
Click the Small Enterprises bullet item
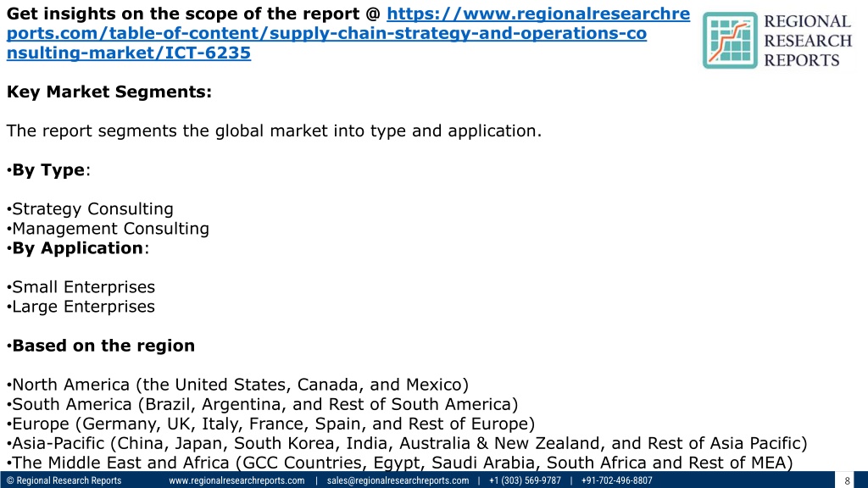click(83, 287)
